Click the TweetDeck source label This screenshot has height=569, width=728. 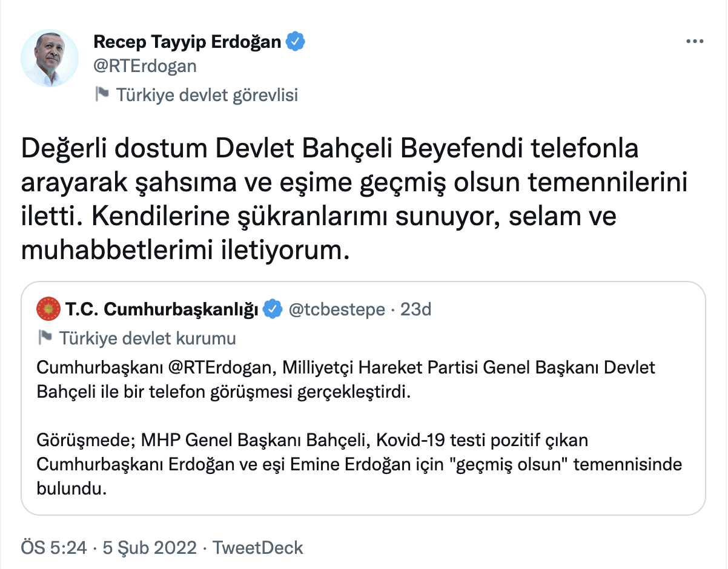(259, 548)
